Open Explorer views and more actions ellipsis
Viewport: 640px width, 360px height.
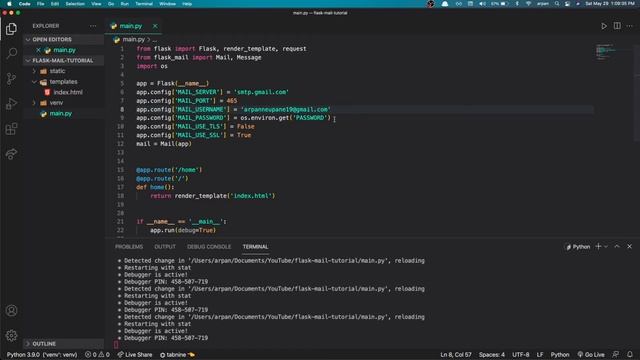(x=93, y=26)
